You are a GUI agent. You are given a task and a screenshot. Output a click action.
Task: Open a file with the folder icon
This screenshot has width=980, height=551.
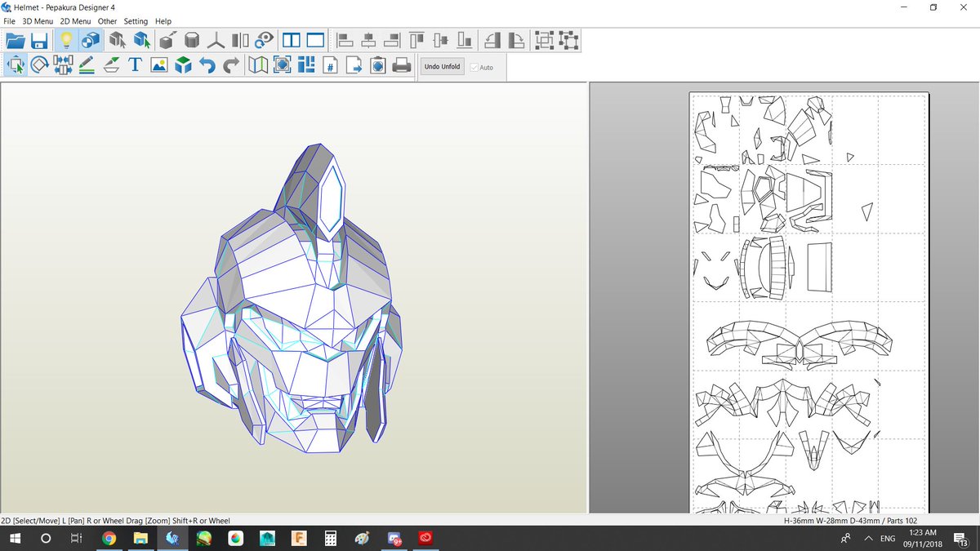pyautogui.click(x=16, y=40)
